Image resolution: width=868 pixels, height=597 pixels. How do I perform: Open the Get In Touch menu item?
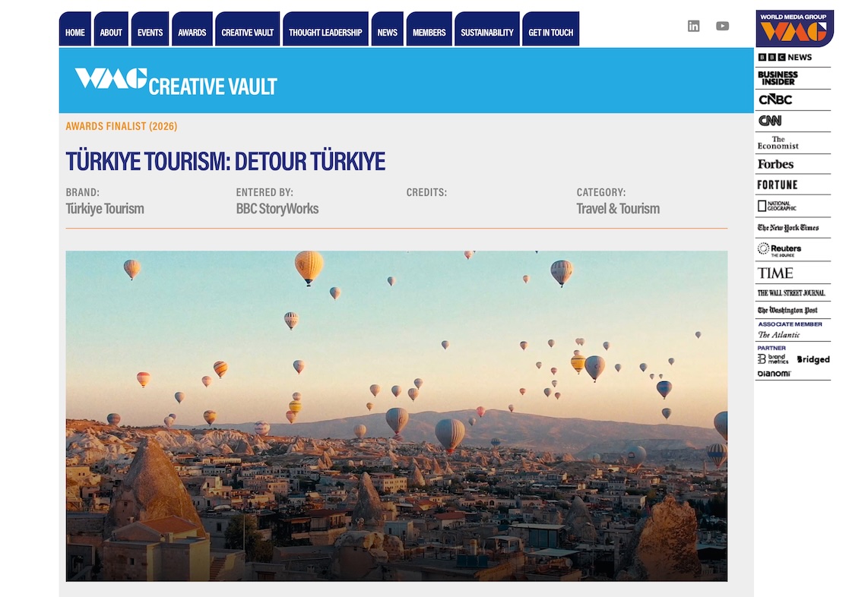point(551,29)
